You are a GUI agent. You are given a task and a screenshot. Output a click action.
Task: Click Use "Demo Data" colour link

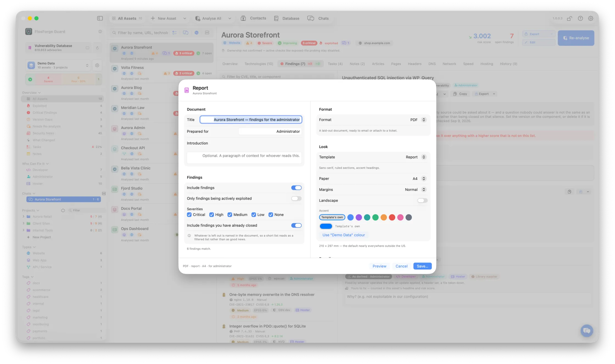(343, 235)
